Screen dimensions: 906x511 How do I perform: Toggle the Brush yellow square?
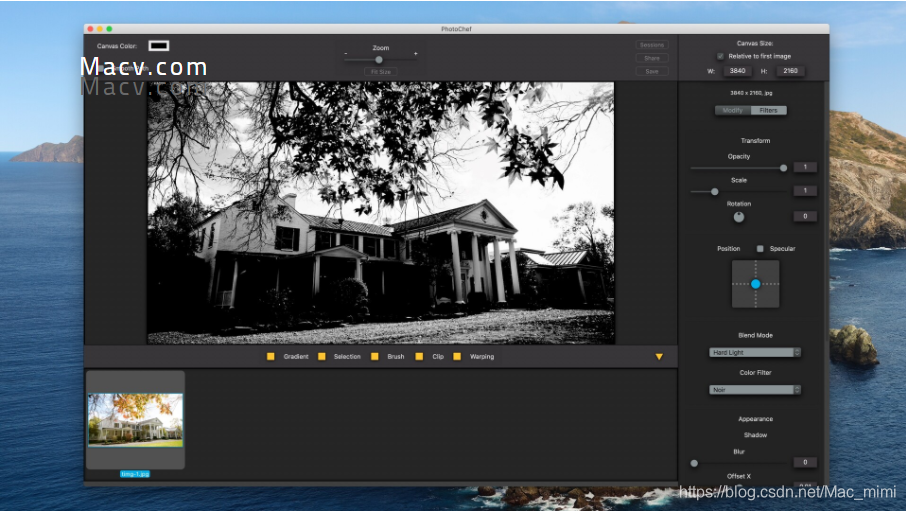click(374, 357)
